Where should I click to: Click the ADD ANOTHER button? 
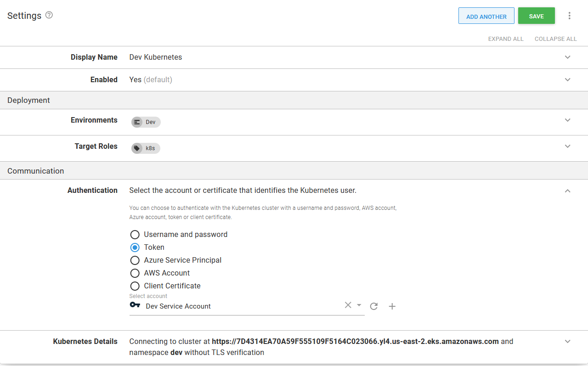(x=486, y=16)
